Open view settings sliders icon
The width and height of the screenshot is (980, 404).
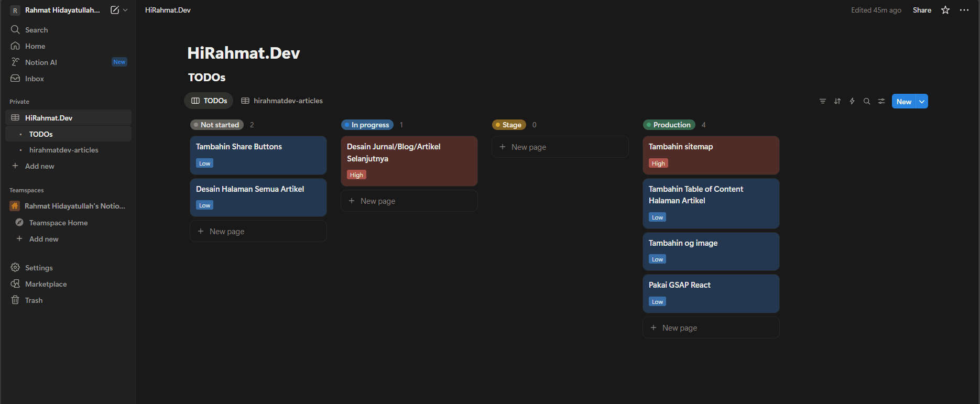(881, 101)
